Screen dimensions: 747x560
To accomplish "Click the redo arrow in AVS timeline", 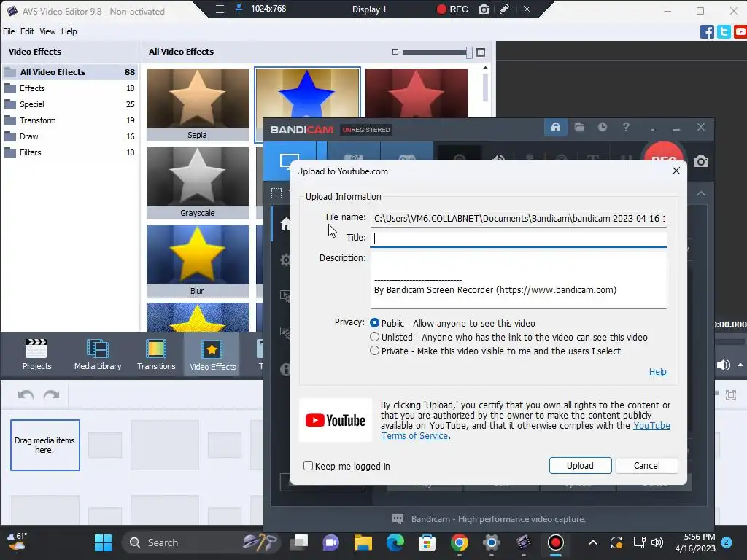I will coord(52,394).
